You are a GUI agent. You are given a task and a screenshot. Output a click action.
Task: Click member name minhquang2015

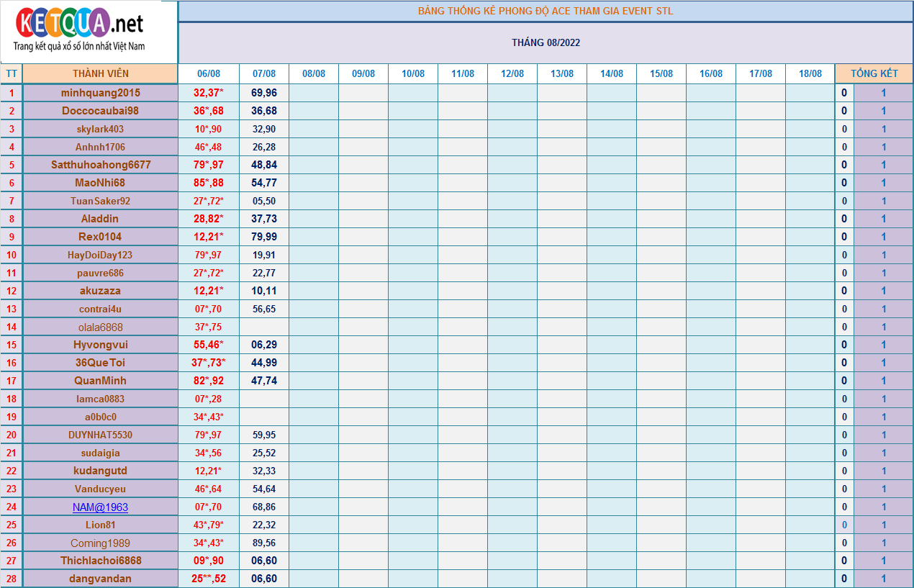(100, 93)
